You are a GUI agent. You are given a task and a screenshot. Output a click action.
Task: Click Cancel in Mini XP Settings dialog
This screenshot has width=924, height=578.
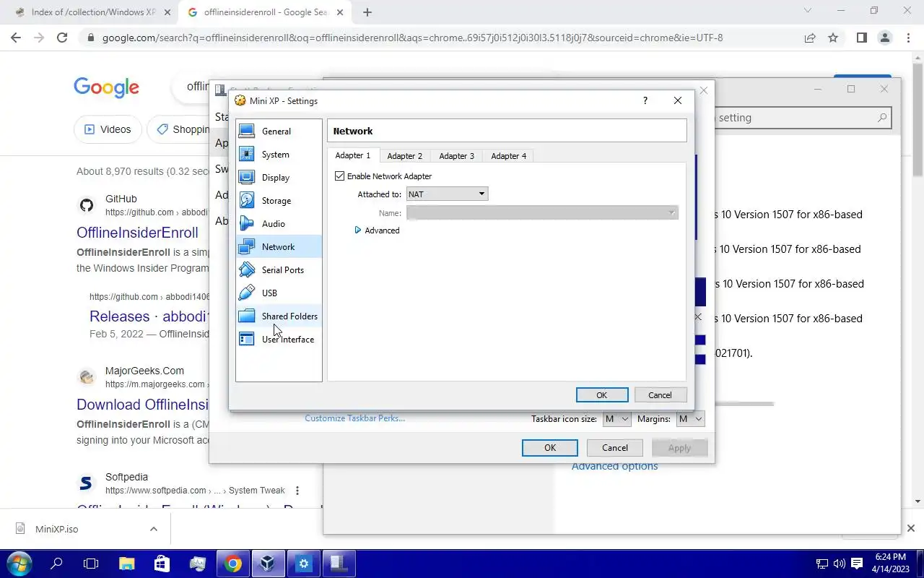(660, 395)
